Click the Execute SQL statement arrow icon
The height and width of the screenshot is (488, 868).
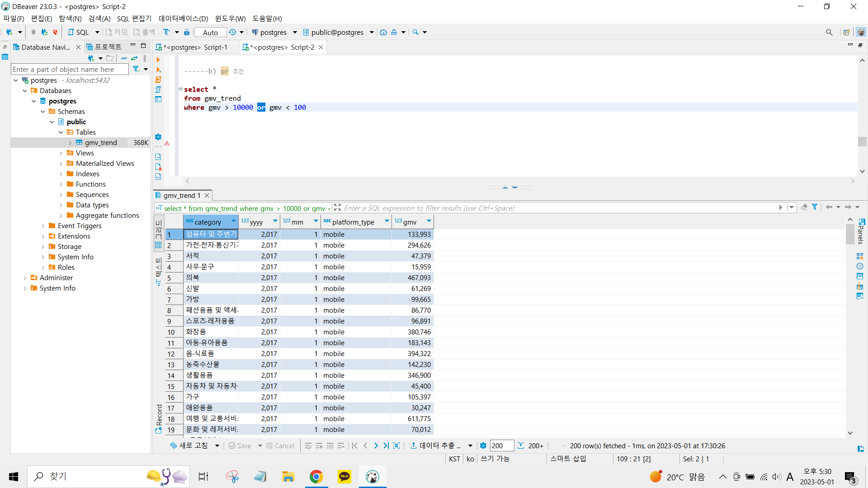tap(158, 60)
